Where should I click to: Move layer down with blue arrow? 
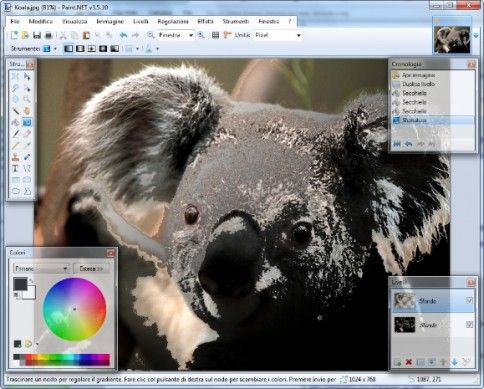(x=454, y=362)
